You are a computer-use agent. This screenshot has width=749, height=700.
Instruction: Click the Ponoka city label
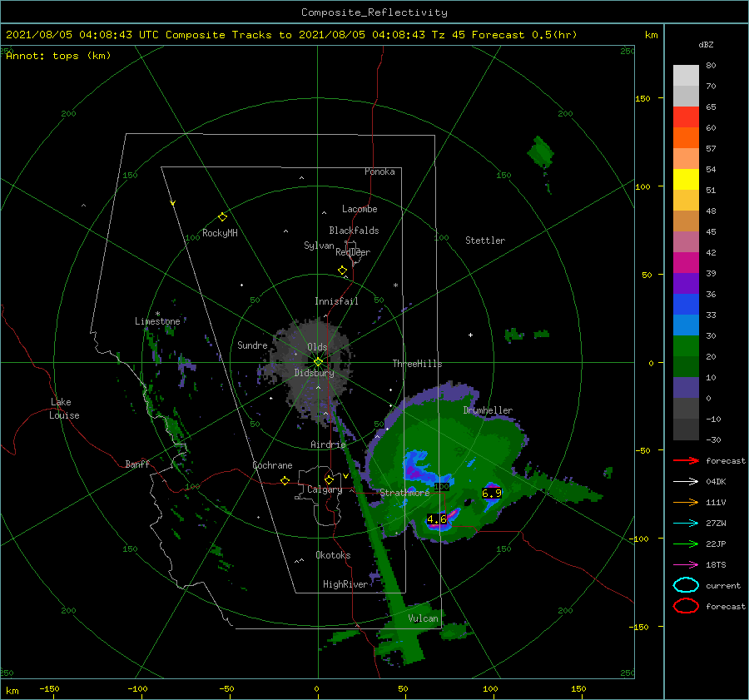(379, 171)
